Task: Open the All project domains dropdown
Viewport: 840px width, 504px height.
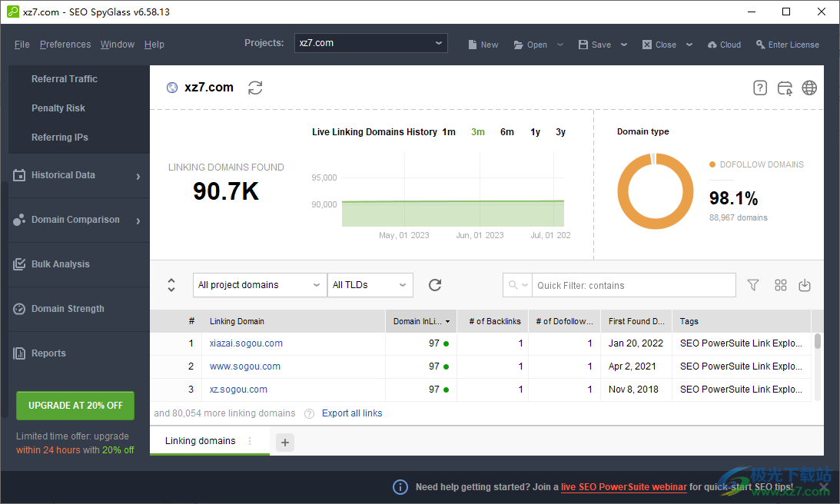Action: pyautogui.click(x=260, y=285)
